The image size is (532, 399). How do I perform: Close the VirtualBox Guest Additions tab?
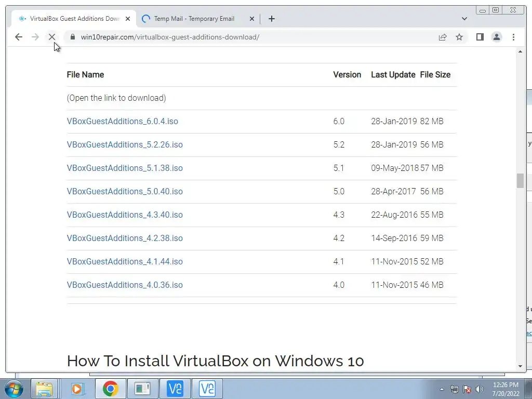coord(128,19)
